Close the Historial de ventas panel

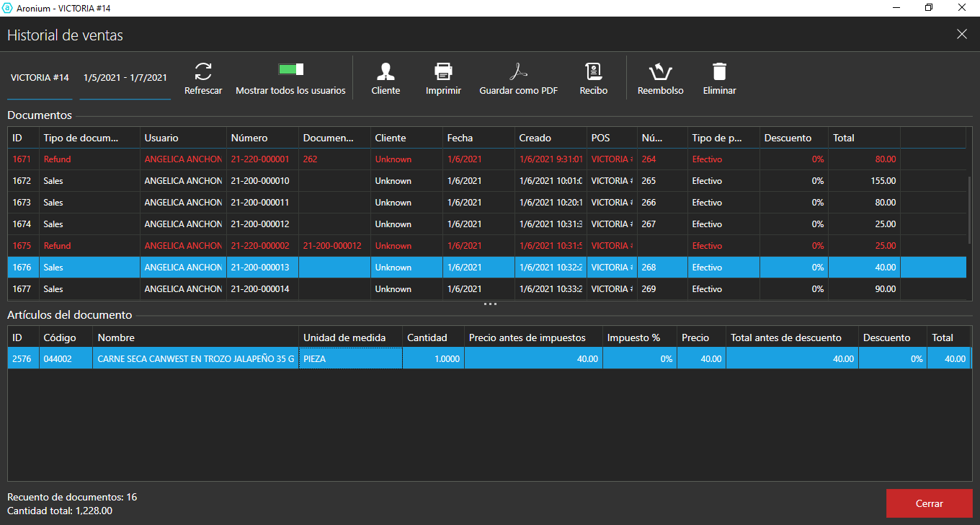click(961, 35)
